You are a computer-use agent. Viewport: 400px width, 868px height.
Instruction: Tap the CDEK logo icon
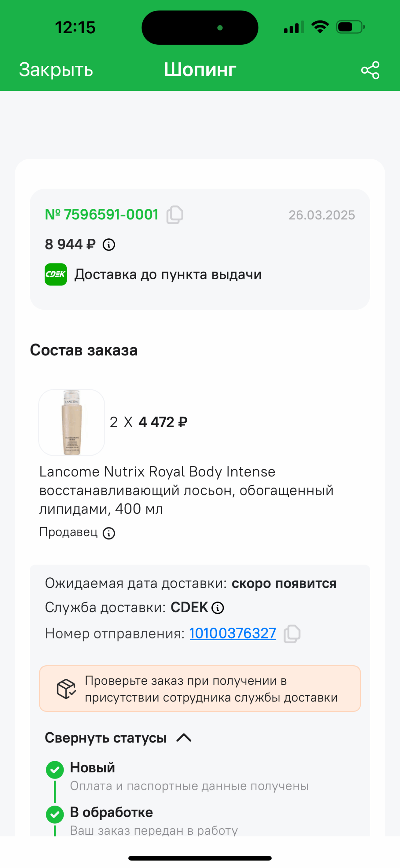[56, 274]
